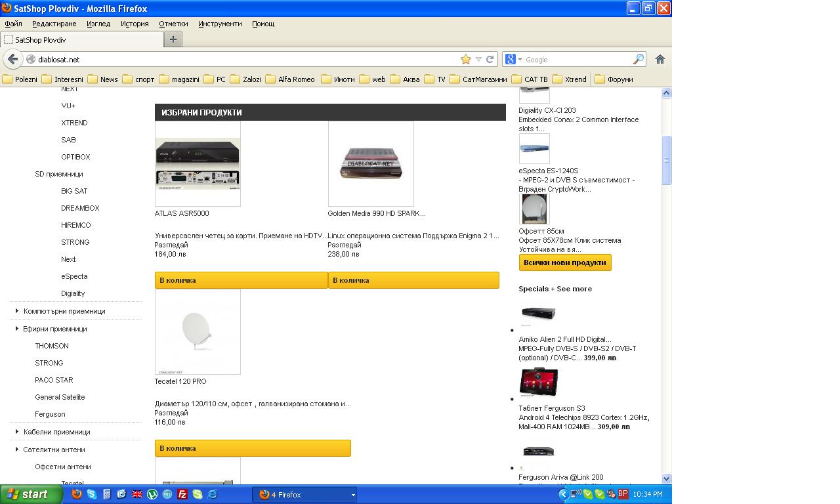The height and width of the screenshot is (504, 840).
Task: Open the Таблет Ferguson S3 link
Action: click(551, 408)
